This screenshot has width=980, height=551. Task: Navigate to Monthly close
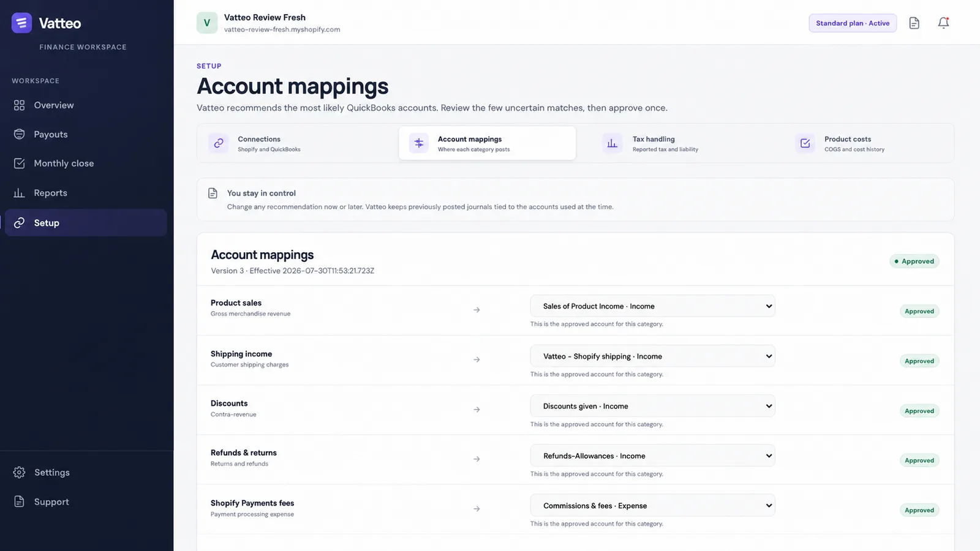click(86, 163)
